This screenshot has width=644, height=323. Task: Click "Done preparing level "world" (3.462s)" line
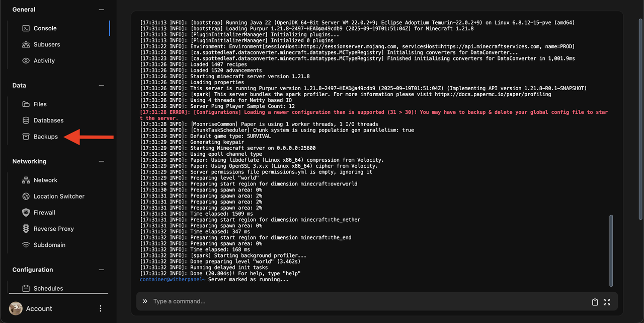click(x=220, y=262)
